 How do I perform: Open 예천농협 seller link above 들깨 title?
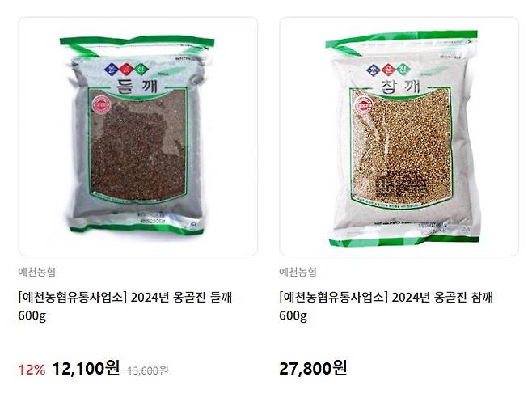click(x=37, y=272)
